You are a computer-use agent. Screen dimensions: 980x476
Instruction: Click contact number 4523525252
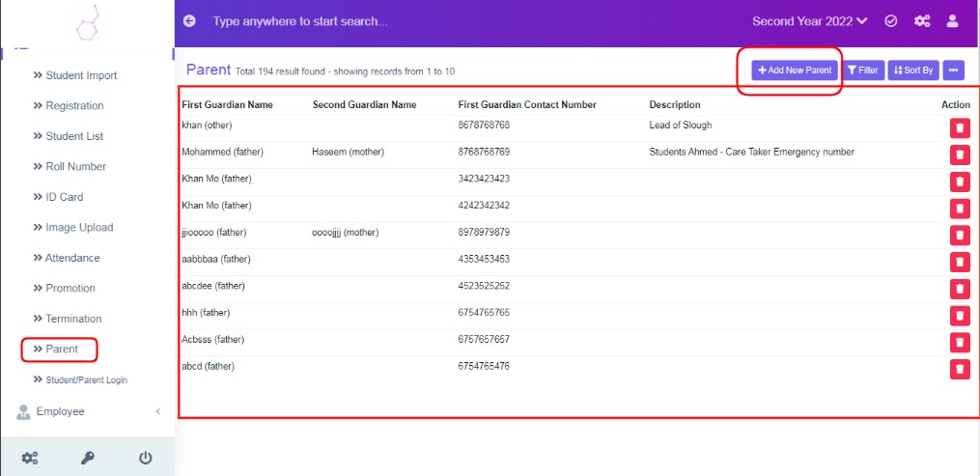click(484, 286)
